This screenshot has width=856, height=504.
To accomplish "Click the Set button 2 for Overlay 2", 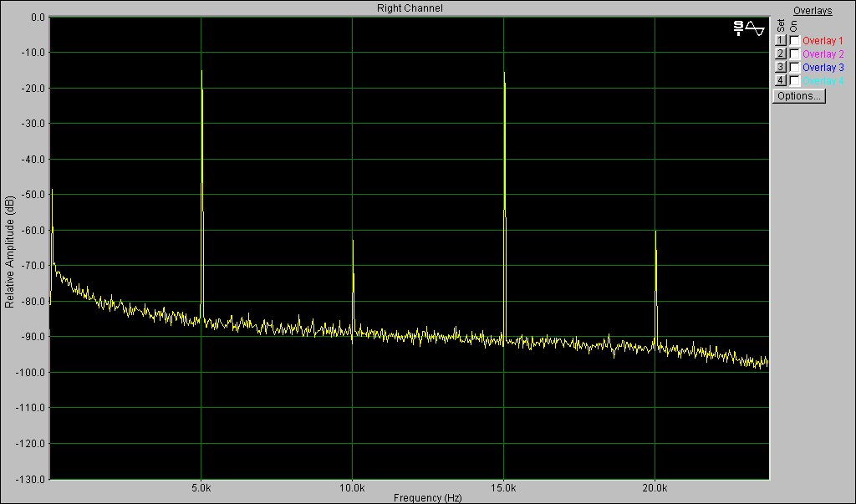I will pos(780,54).
